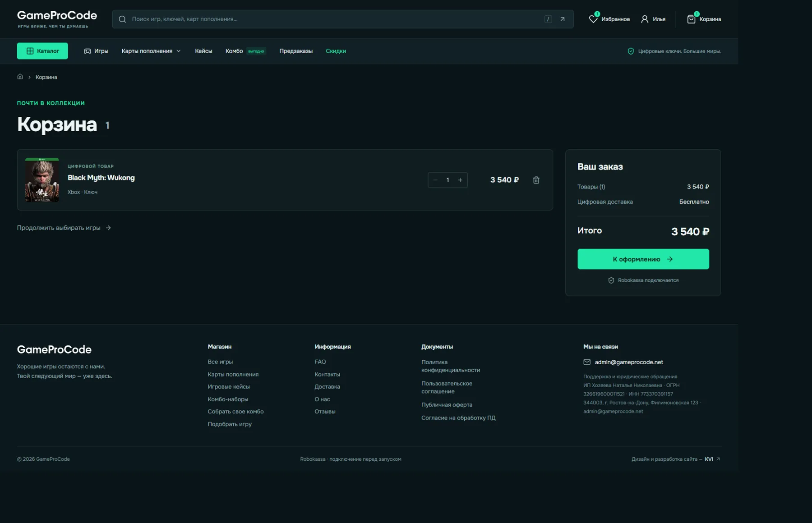
Task: Open Кейсы menu item
Action: coord(203,51)
